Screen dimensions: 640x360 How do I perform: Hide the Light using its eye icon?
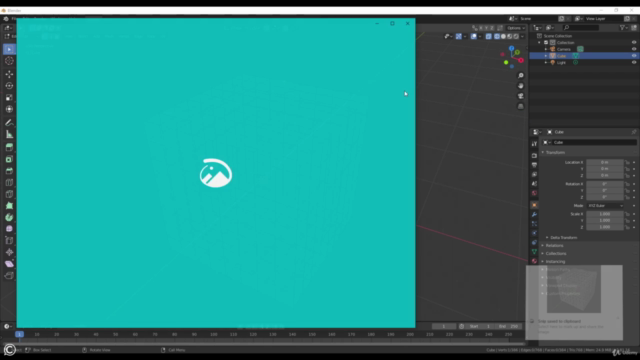(634, 62)
